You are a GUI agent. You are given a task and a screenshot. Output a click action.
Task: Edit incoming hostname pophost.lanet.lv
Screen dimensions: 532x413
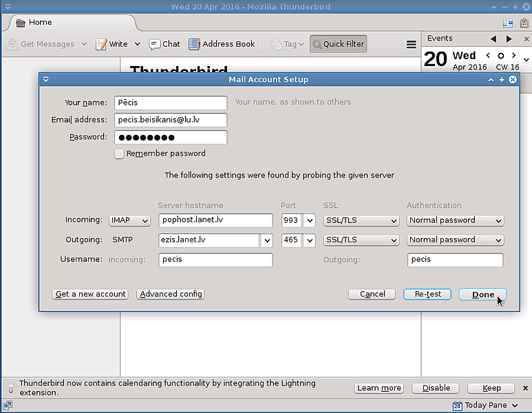(x=215, y=220)
